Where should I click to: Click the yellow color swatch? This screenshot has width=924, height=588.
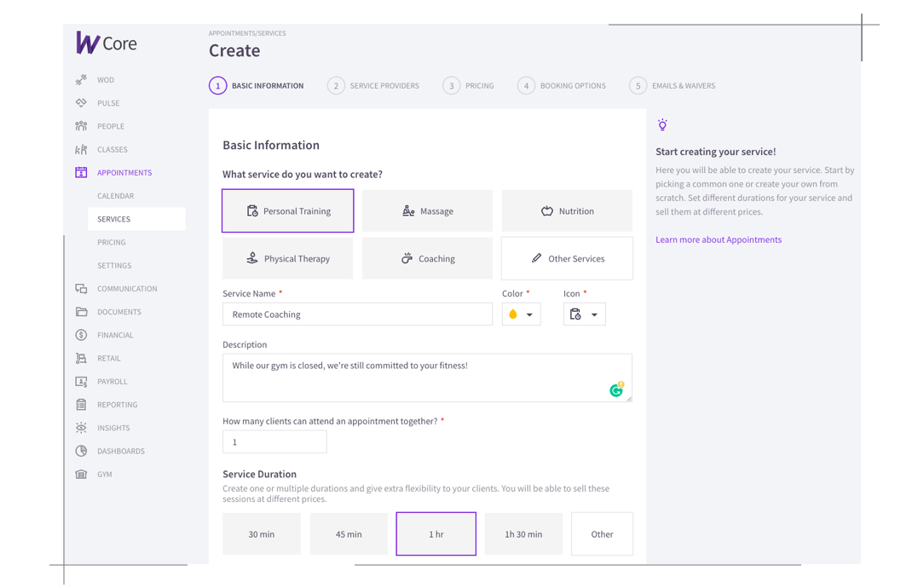(513, 314)
